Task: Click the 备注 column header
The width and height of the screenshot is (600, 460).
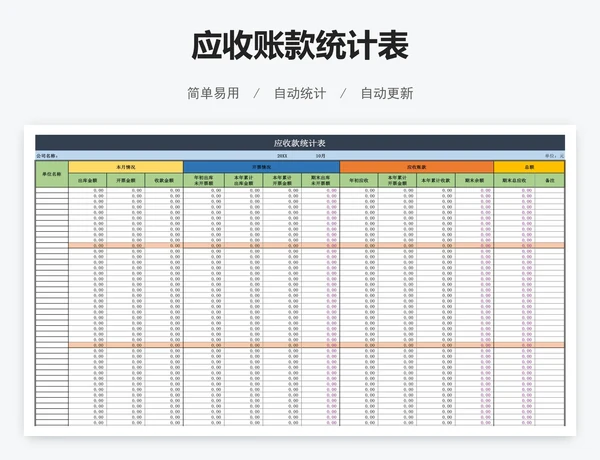Action: point(550,180)
